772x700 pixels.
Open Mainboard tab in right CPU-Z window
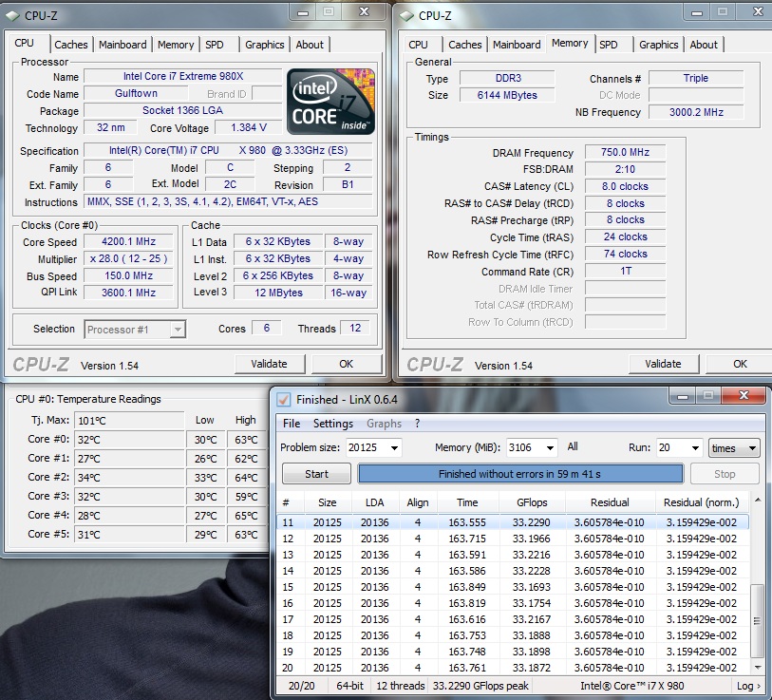(517, 45)
